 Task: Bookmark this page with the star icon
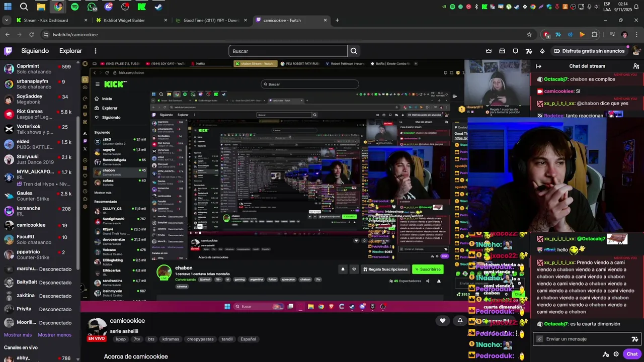click(529, 34)
